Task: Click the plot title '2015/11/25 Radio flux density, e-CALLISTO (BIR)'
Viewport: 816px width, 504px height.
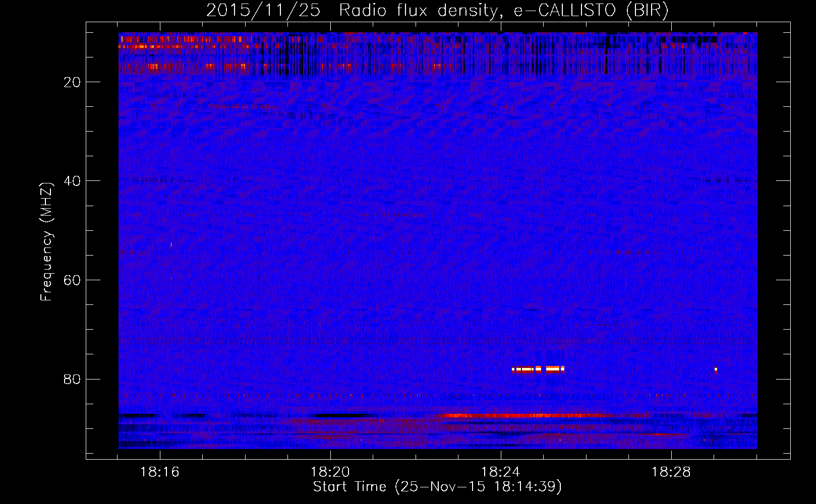Action: click(437, 11)
